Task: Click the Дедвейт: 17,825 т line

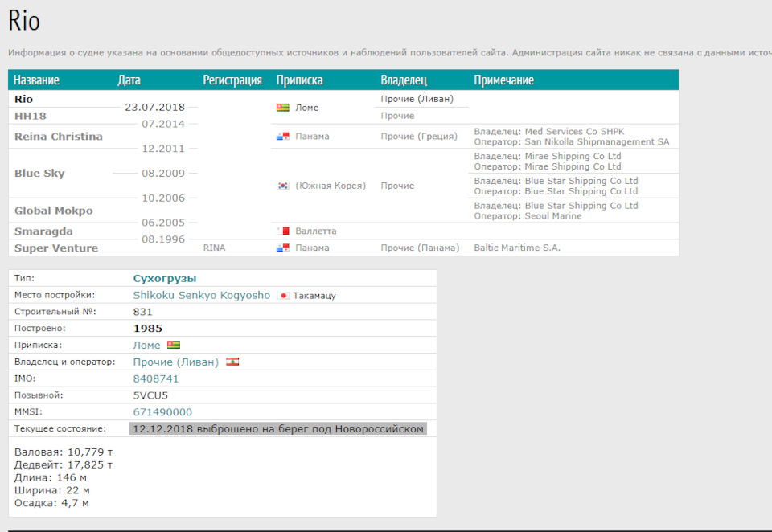Action: pos(64,464)
